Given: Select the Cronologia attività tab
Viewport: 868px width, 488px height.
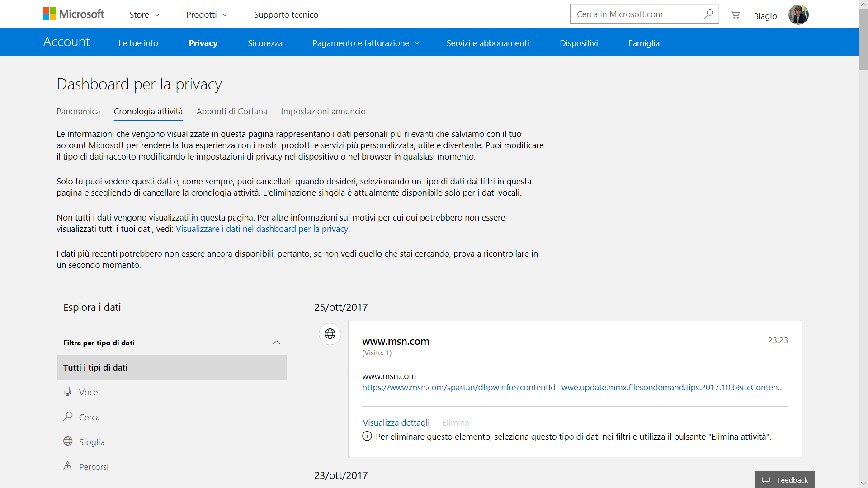Looking at the screenshot, I should point(148,111).
